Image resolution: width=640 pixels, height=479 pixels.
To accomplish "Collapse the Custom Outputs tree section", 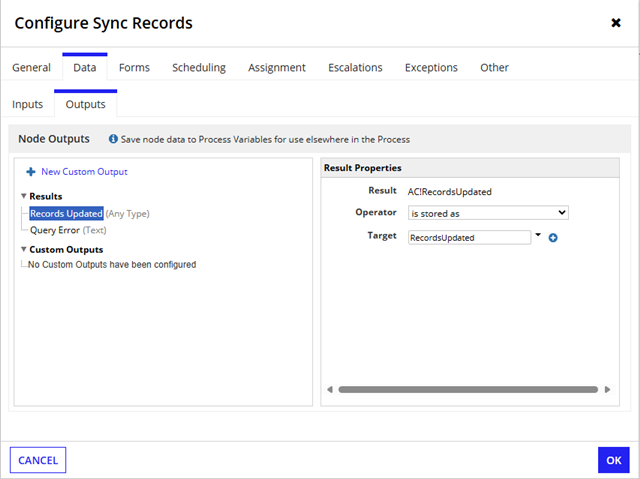I will tap(24, 250).
